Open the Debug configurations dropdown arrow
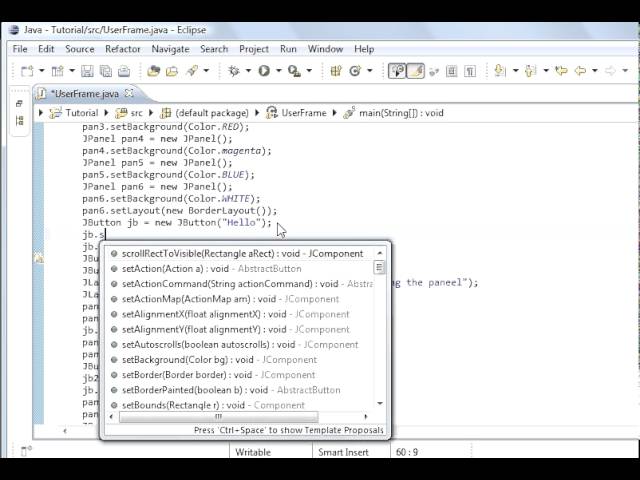640x480 pixels. click(x=248, y=71)
